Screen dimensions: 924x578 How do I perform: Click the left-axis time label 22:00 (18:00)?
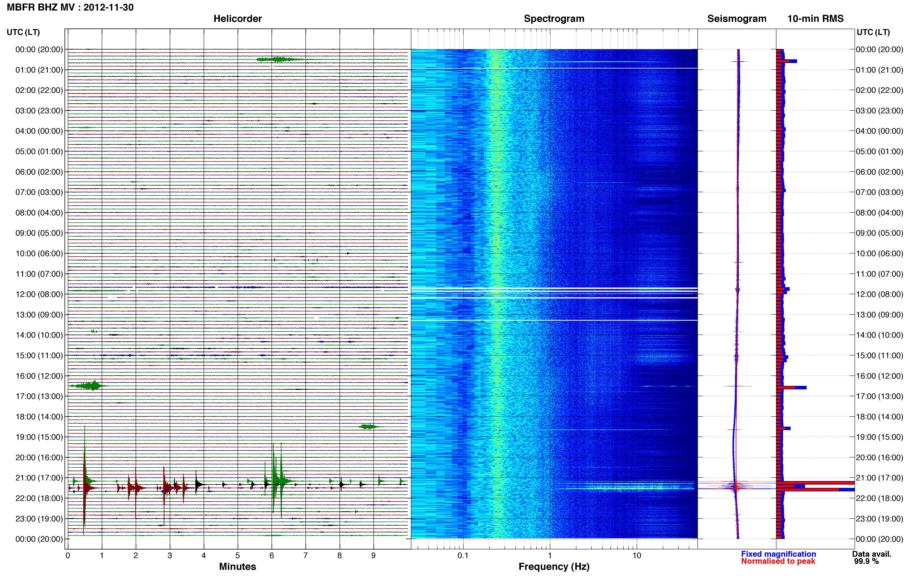tap(39, 498)
